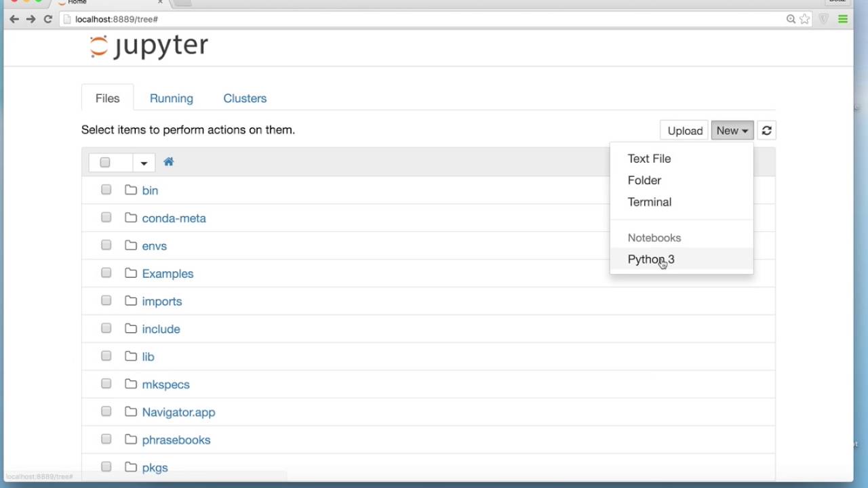
Task: Open browser hamburger menu
Action: tap(843, 19)
